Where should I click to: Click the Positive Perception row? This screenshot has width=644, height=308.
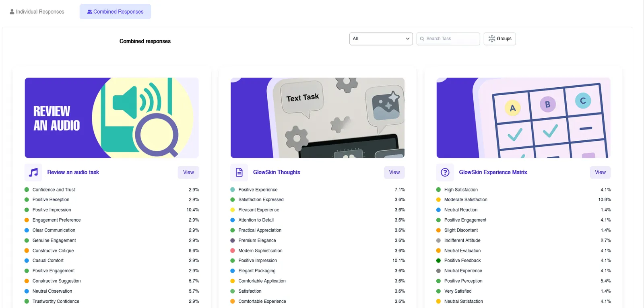click(x=524, y=281)
